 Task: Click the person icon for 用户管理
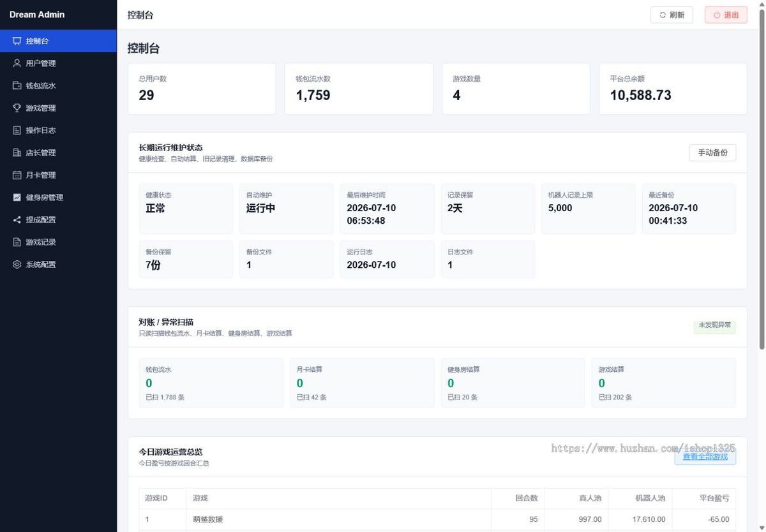17,63
